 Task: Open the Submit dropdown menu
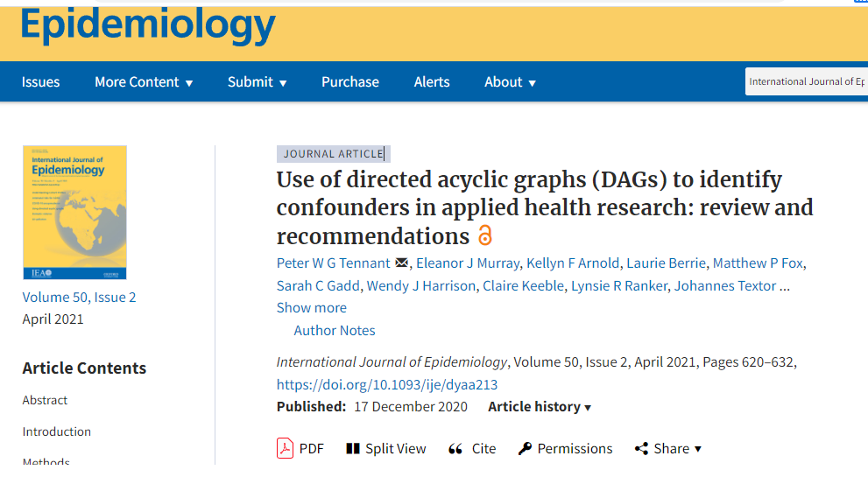[x=257, y=82]
